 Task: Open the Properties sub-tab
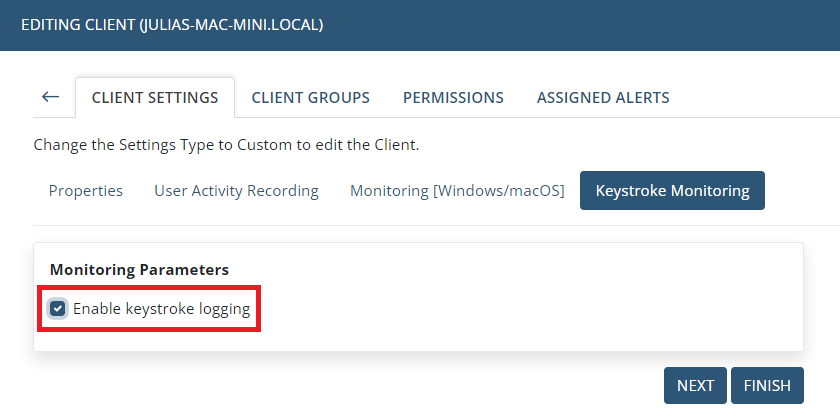click(x=86, y=190)
